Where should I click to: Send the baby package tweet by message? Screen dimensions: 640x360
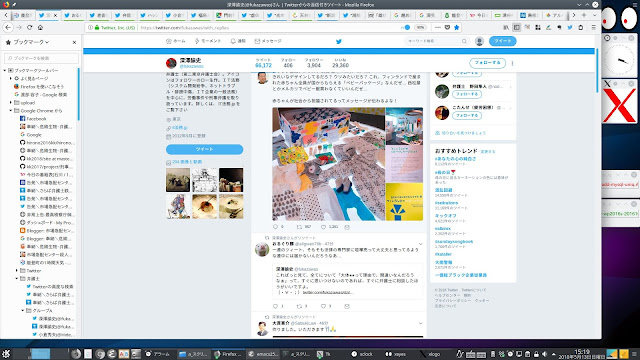(x=347, y=227)
